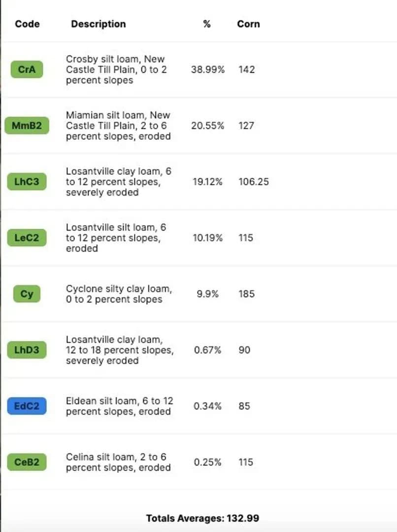The image size is (397, 532).
Task: Click the CrA soil code badge
Action: pos(27,69)
